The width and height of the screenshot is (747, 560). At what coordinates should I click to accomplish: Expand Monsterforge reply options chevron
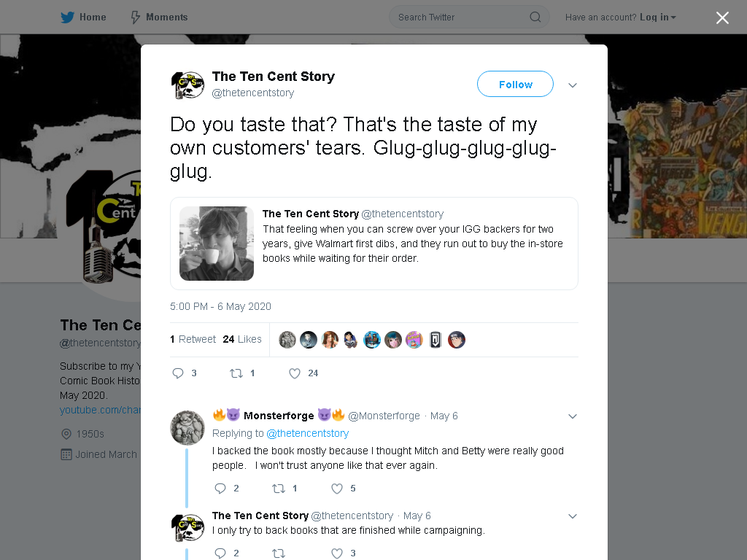pyautogui.click(x=572, y=416)
